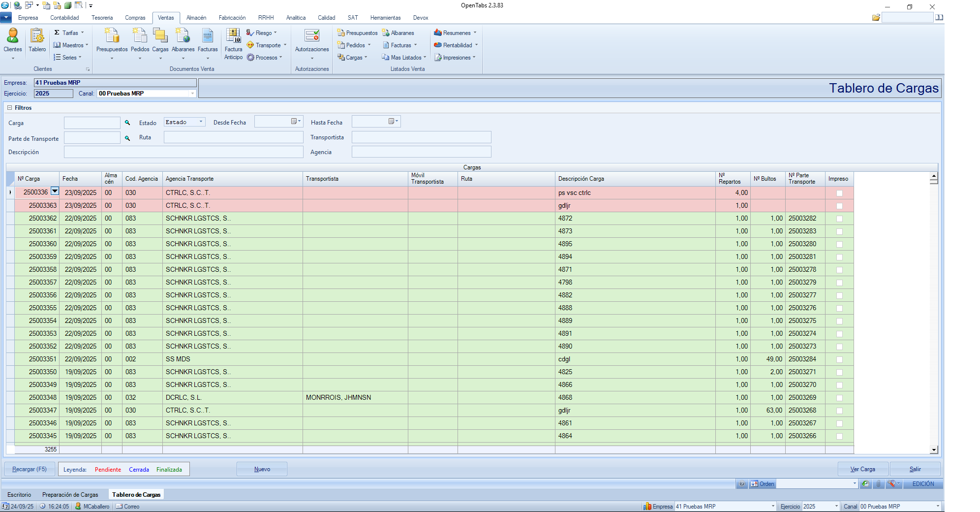Screen dimensions: 980x512
Task: Switch to the Almacén ribbon tab
Action: tap(196, 18)
